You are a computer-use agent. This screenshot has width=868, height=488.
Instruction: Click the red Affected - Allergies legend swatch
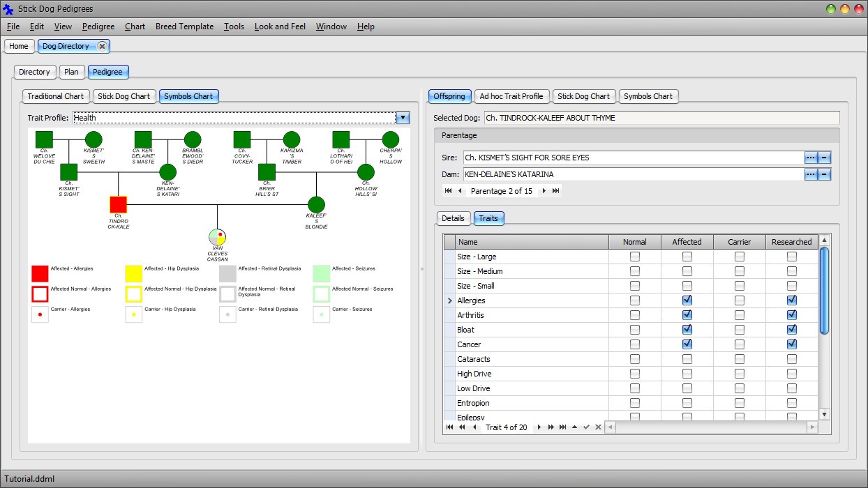40,274
